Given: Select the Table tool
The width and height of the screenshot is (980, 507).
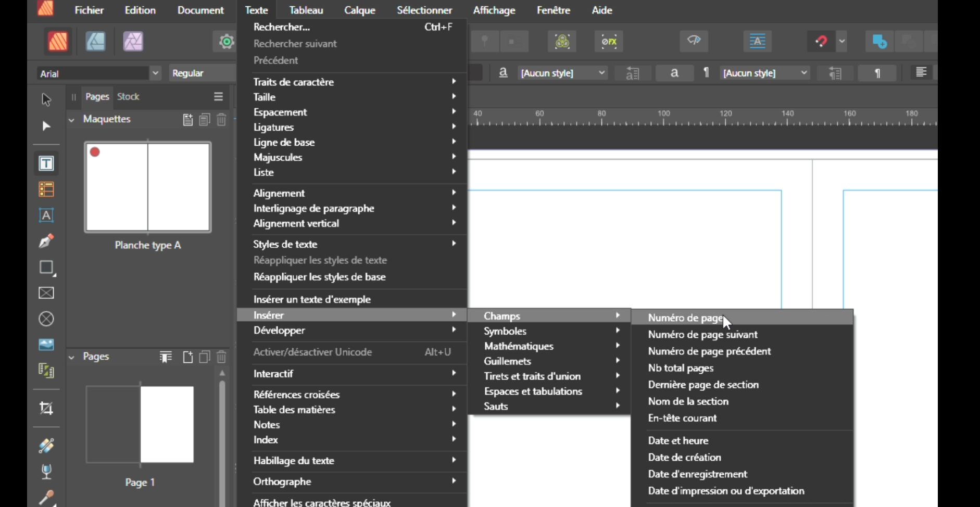Looking at the screenshot, I should [x=46, y=189].
